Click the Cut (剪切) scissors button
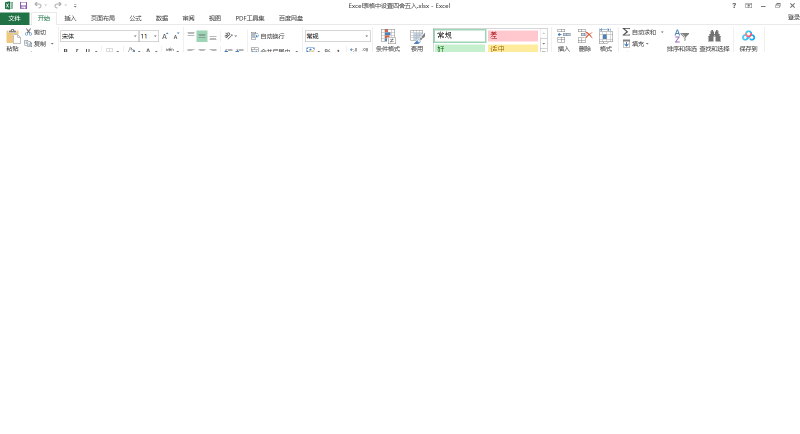 (36, 32)
